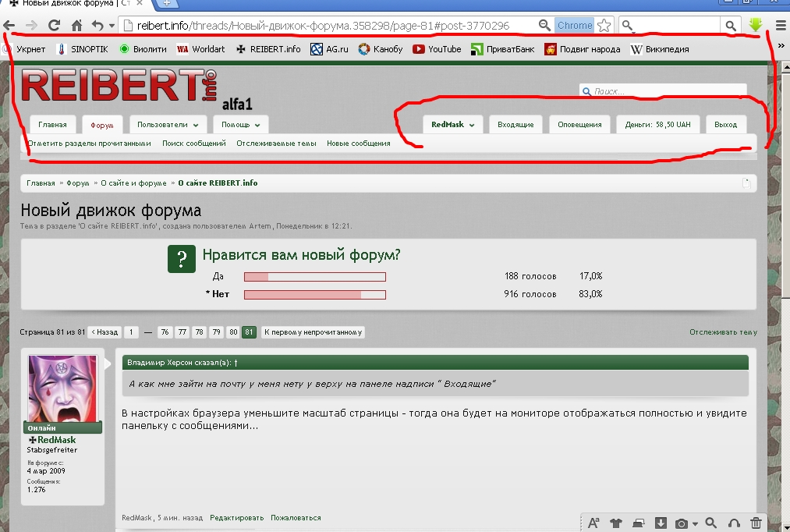Screen dimensions: 790x532
Task: Open the Входящие inbox tab
Action: tap(515, 125)
